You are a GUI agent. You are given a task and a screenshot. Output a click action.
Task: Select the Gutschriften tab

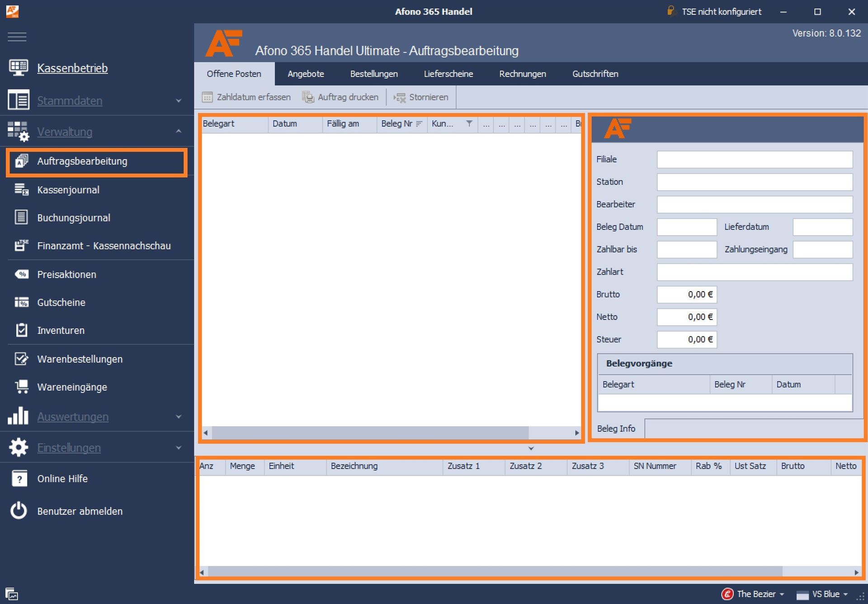(595, 74)
